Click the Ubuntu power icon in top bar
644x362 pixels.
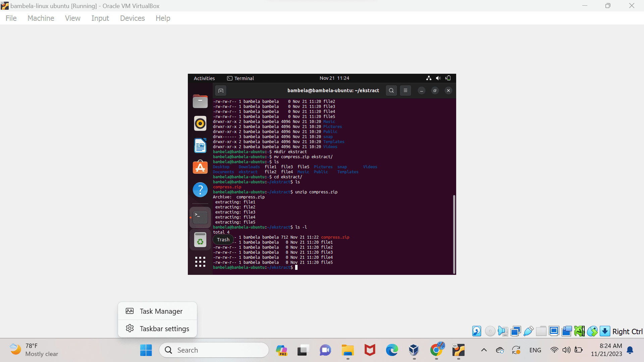(448, 78)
